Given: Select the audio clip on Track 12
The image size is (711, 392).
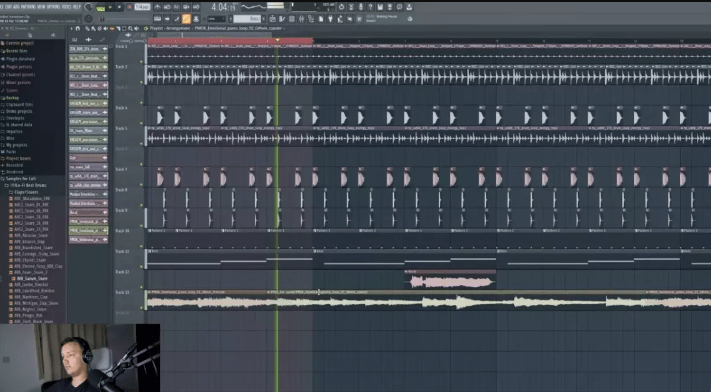Looking at the screenshot, I should [x=450, y=280].
